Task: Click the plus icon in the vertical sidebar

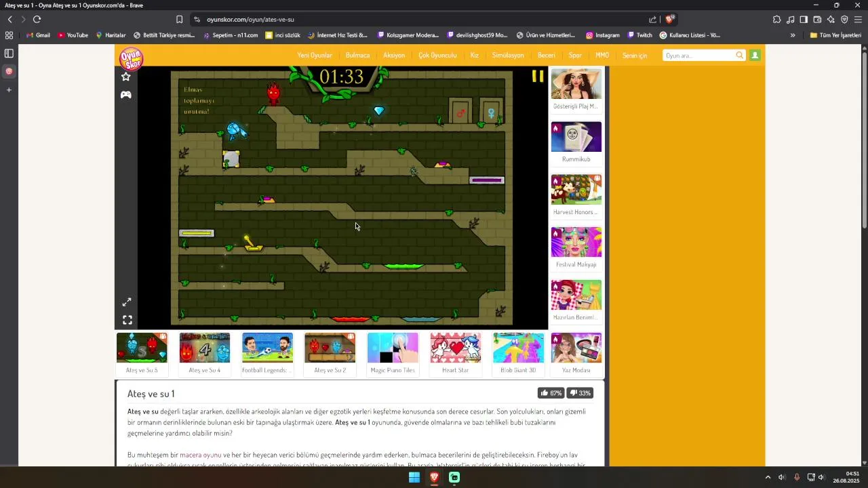Action: pyautogui.click(x=9, y=89)
